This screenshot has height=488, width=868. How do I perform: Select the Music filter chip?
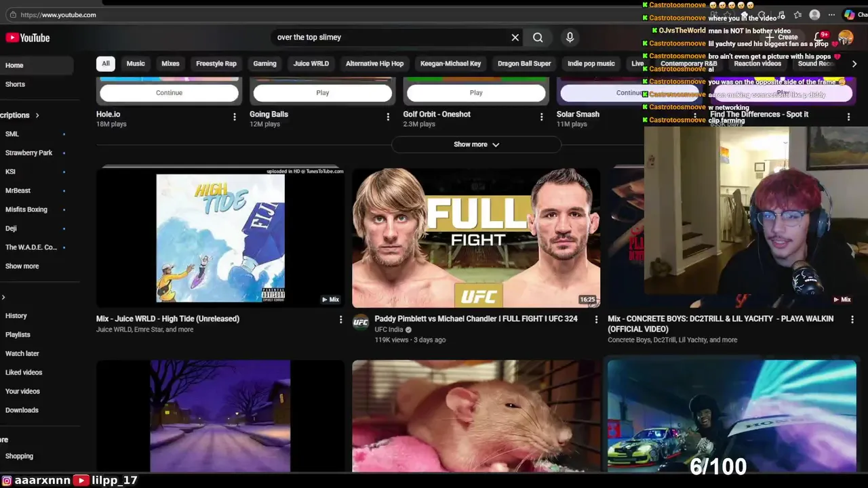point(136,64)
